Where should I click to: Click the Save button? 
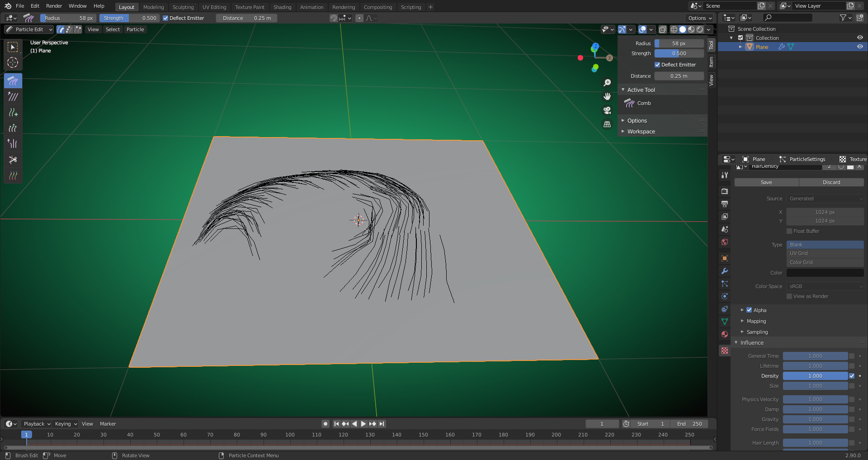[x=766, y=182]
